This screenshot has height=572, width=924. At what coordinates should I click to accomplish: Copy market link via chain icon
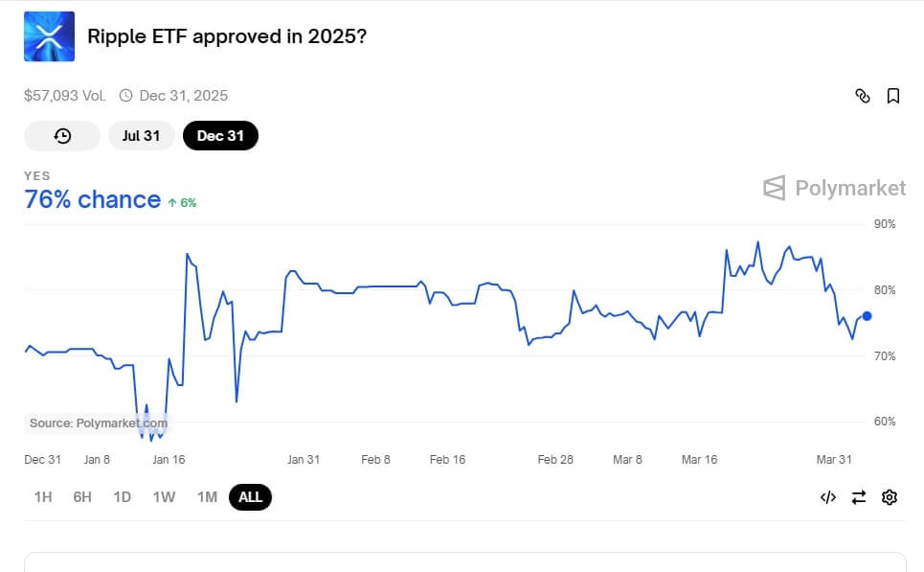(862, 96)
